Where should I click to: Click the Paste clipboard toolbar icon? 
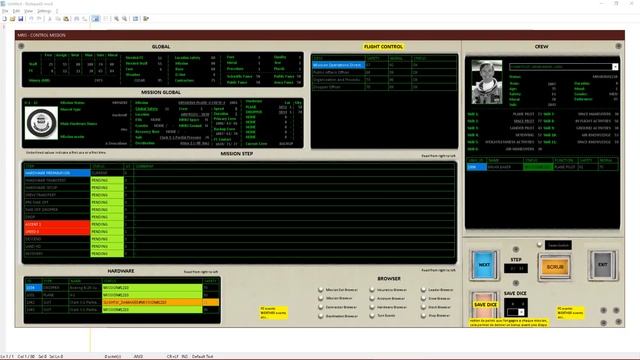pyautogui.click(x=66, y=19)
